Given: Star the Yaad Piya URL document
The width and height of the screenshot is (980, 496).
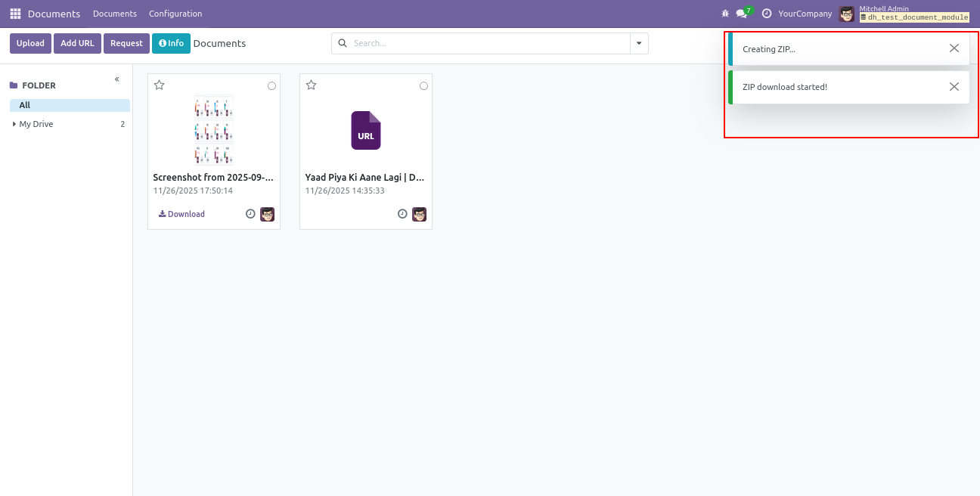Looking at the screenshot, I should [x=312, y=85].
